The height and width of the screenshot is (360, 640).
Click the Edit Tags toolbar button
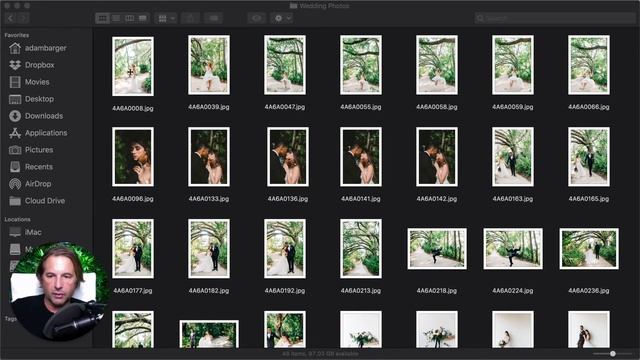[213, 18]
